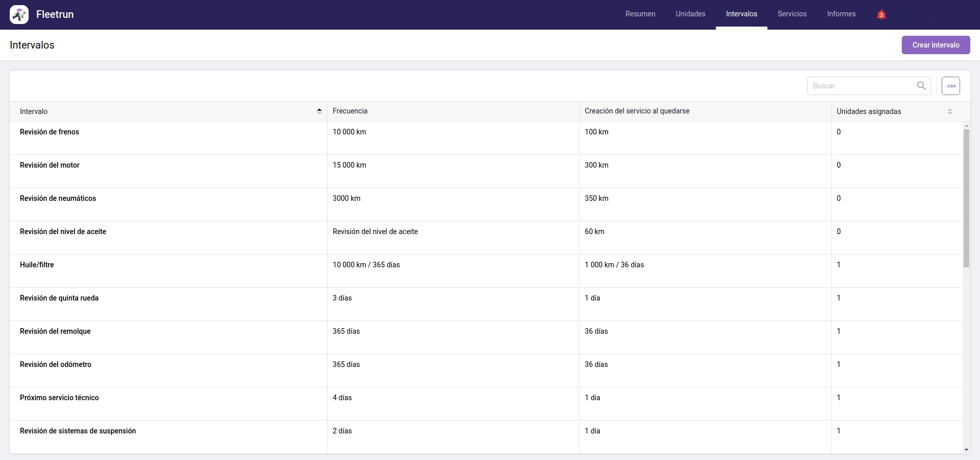Navigate to the Informes tab
980x460 pixels.
click(x=841, y=14)
